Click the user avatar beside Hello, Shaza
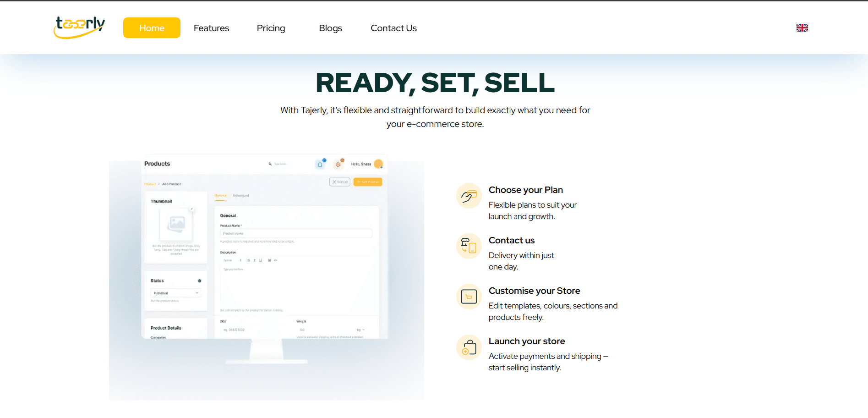The height and width of the screenshot is (418, 868). pyautogui.click(x=378, y=164)
